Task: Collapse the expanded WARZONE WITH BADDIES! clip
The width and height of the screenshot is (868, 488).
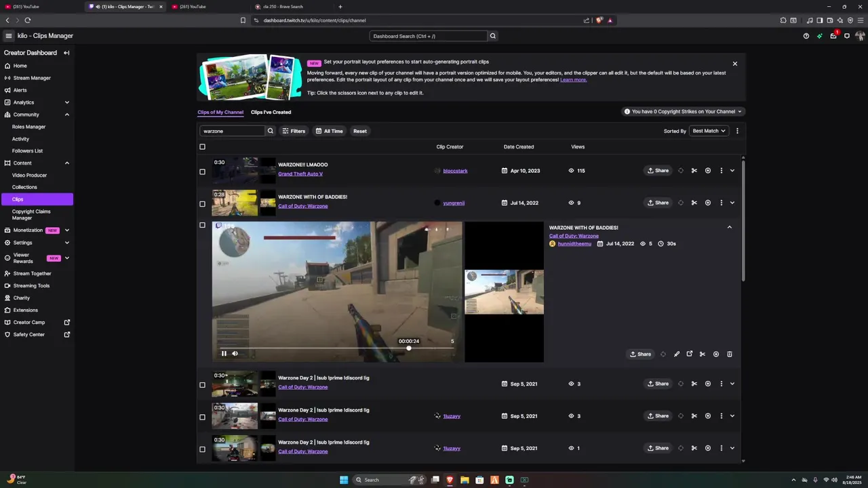Action: [730, 227]
